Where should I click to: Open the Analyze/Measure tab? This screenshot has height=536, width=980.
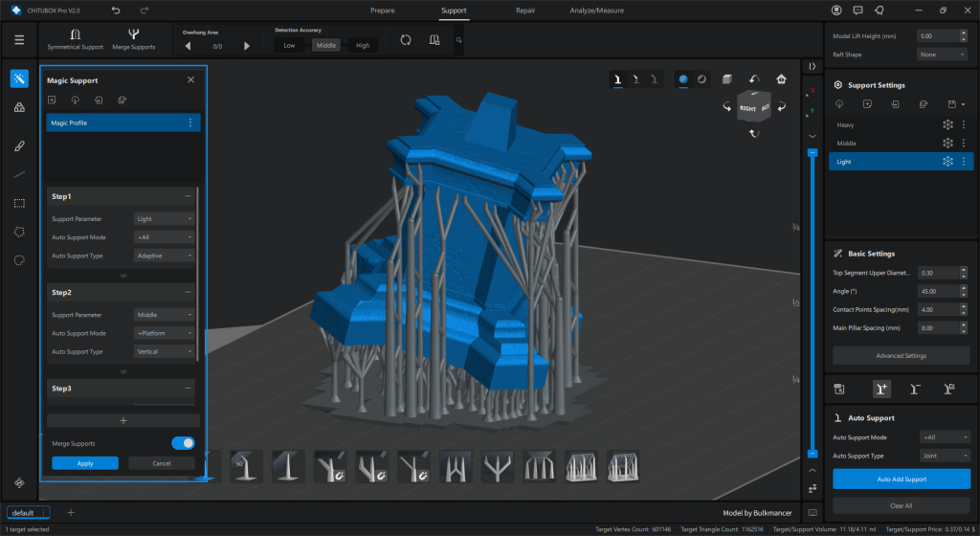[596, 11]
